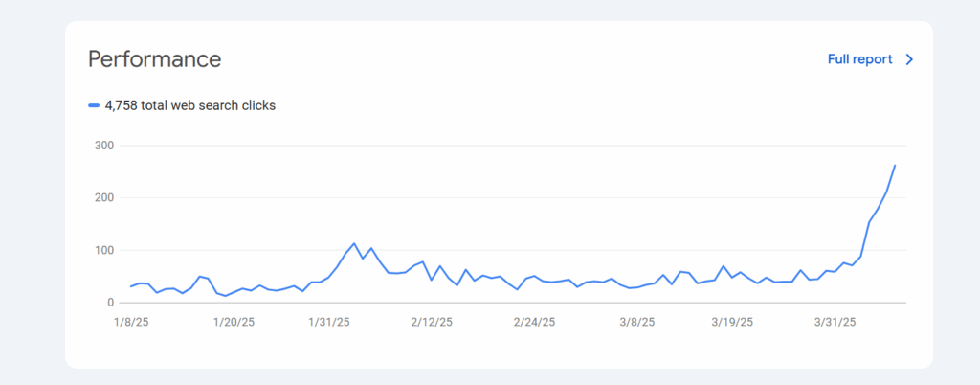Screen dimensions: 980x385
Task: Click the highest point at the line's right end
Action: [x=895, y=165]
